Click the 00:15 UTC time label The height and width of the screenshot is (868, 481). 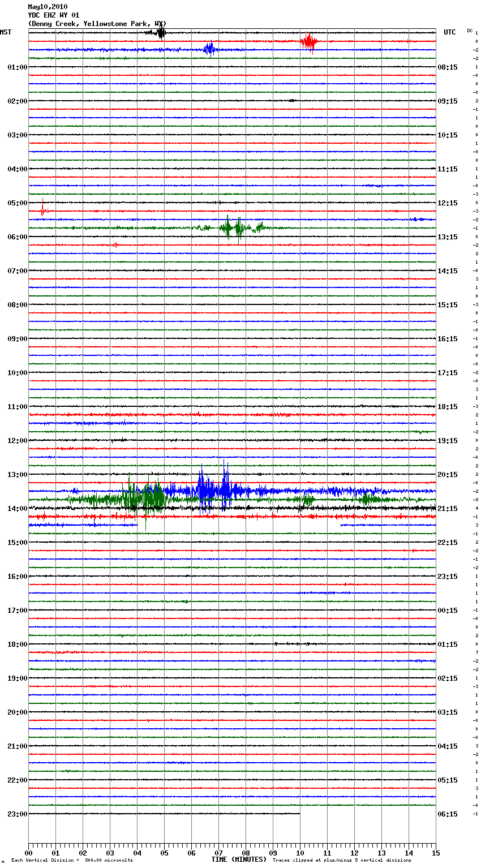(x=448, y=611)
